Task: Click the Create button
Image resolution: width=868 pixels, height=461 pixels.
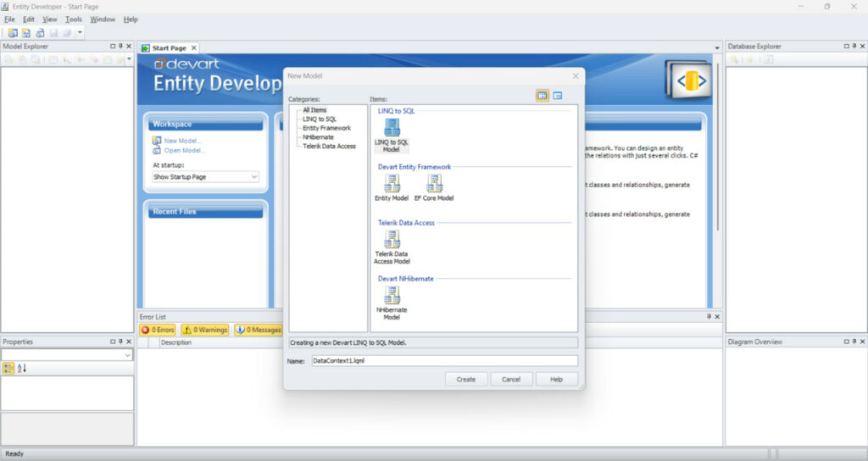Action: (x=466, y=379)
